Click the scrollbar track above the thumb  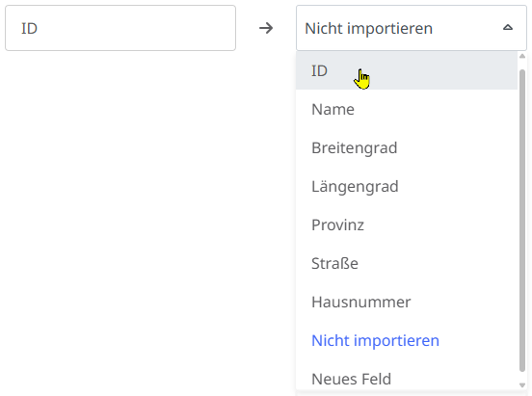522,65
